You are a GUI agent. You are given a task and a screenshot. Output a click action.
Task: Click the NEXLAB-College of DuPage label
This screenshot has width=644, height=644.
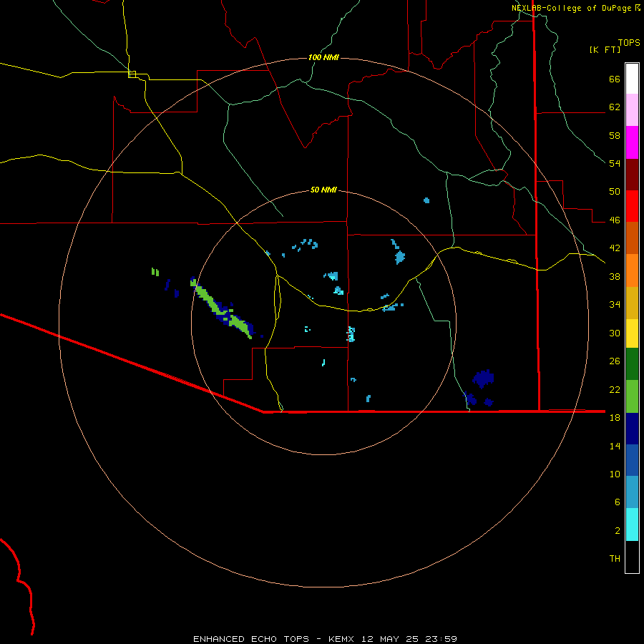571,8
